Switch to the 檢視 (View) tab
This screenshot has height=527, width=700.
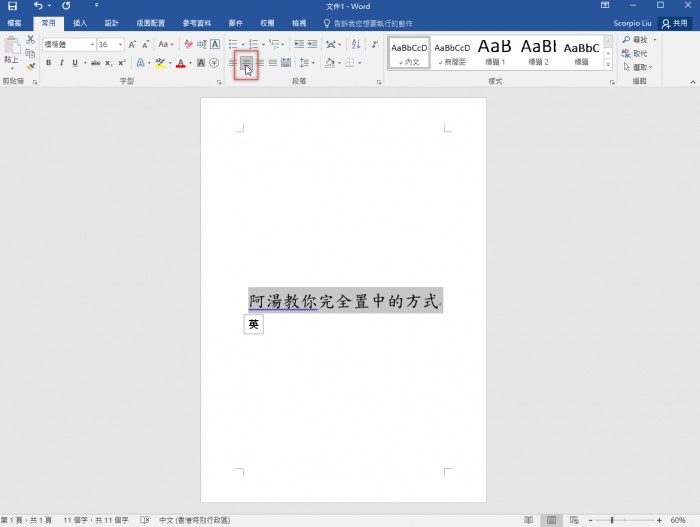pos(299,23)
